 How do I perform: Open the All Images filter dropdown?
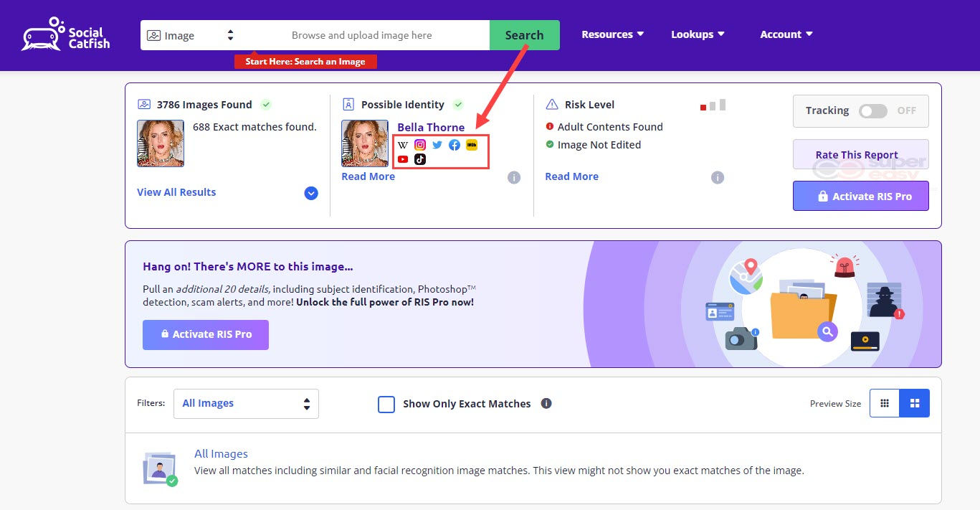pos(246,404)
